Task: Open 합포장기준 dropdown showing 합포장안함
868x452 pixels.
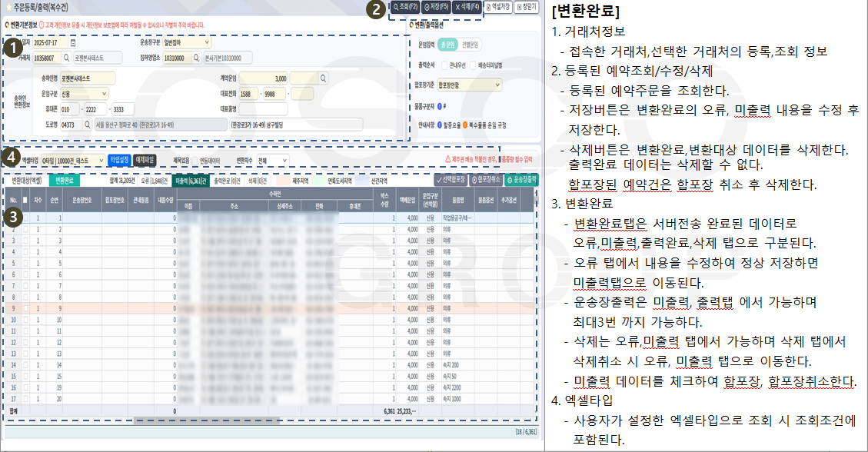Action: (x=469, y=85)
